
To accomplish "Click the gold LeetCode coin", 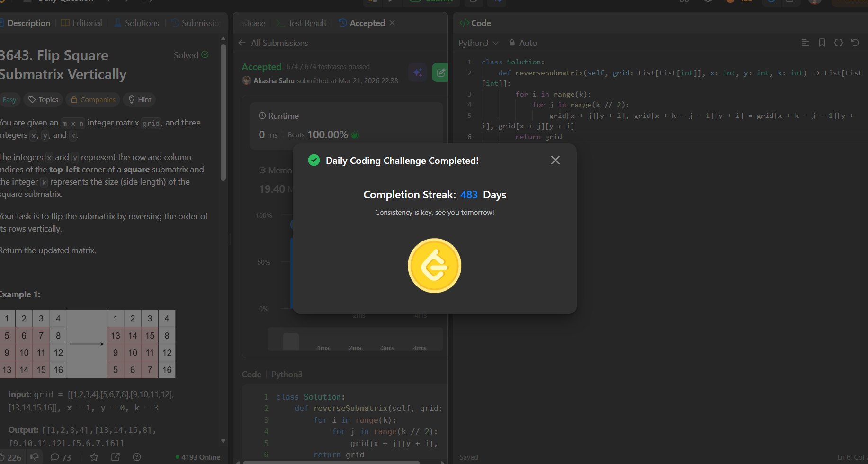I will point(434,266).
